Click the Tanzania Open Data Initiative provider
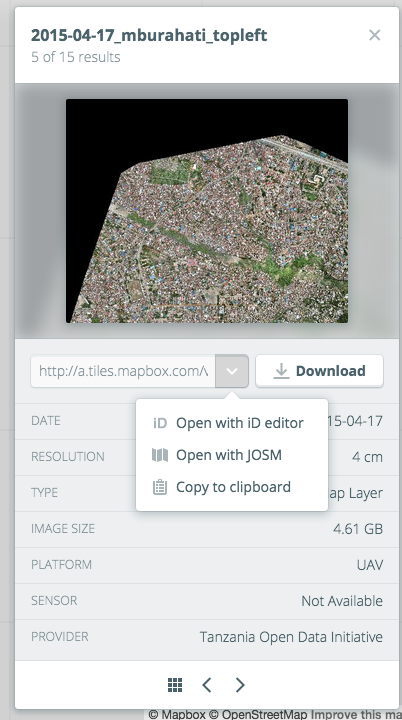The width and height of the screenshot is (402, 720). (291, 637)
